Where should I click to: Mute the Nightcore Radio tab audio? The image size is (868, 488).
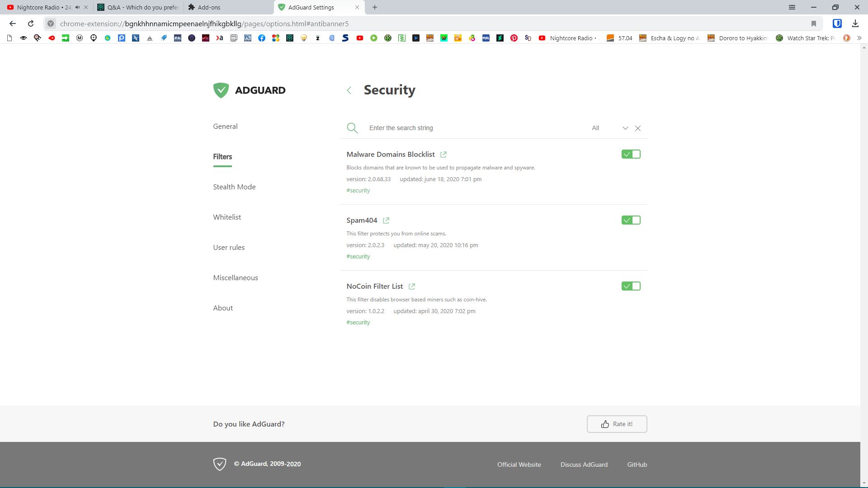(x=77, y=7)
